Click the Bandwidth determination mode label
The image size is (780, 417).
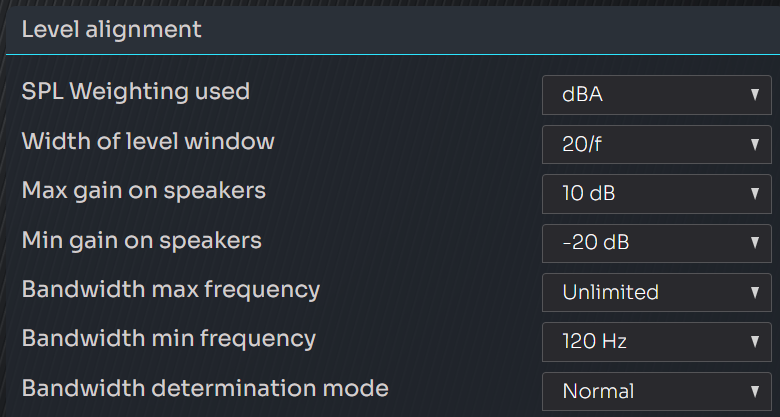point(205,387)
